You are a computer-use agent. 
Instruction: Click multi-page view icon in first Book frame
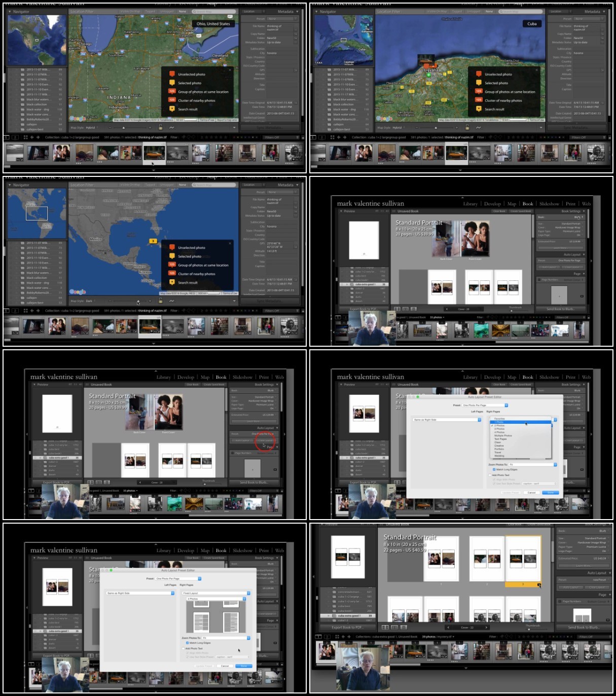point(397,309)
